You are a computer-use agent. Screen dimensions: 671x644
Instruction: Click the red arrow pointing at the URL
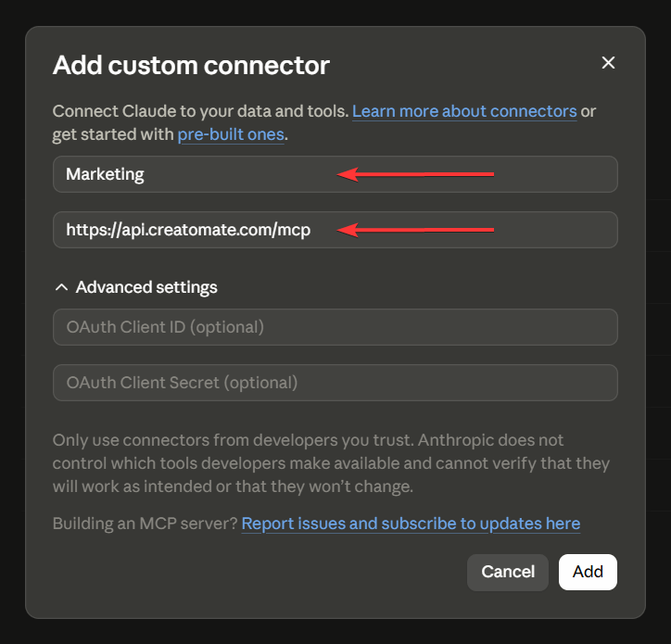pyautogui.click(x=415, y=230)
